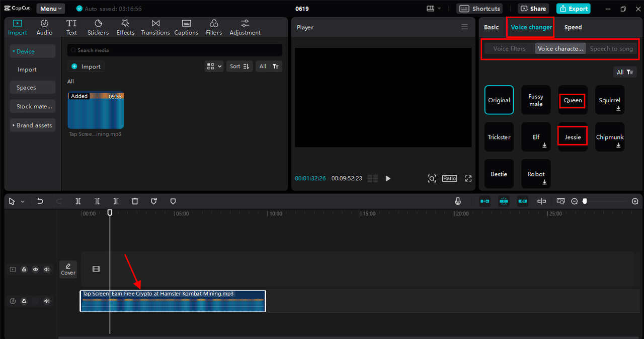Open the Text tab

71,27
